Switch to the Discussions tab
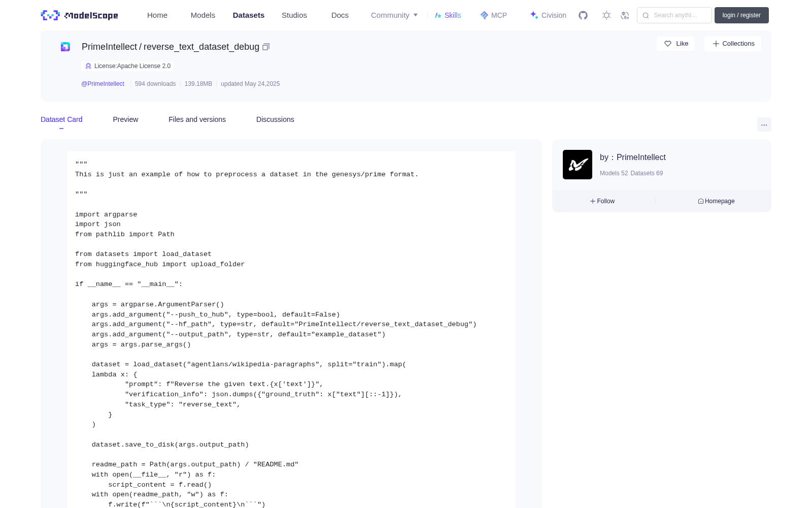This screenshot has height=508, width=812. tap(275, 119)
